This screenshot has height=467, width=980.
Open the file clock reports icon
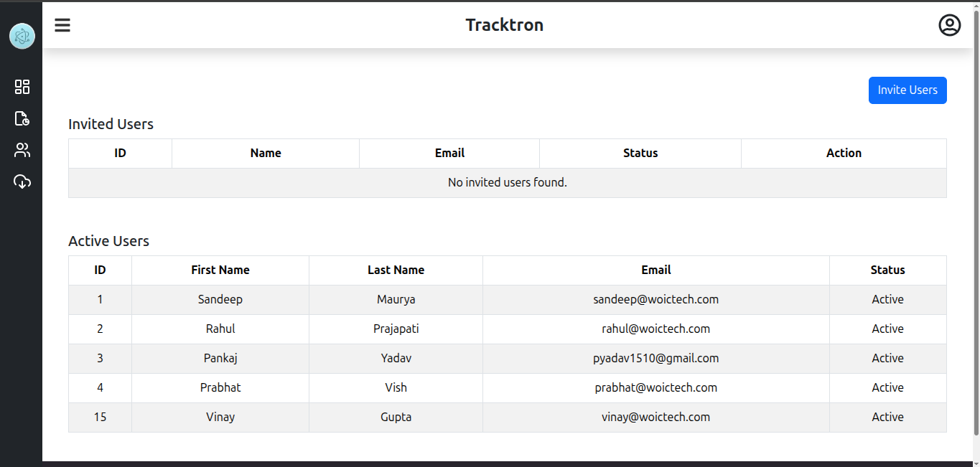(x=22, y=118)
